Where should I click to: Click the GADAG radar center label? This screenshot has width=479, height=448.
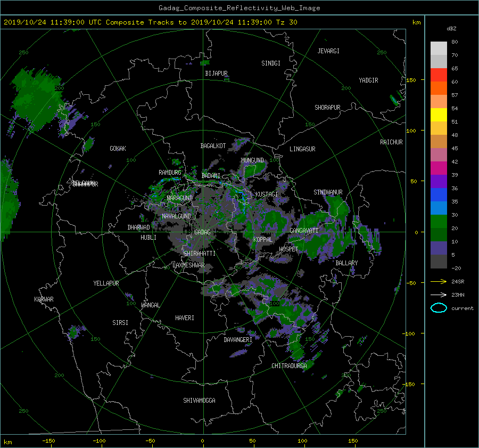[x=203, y=232]
